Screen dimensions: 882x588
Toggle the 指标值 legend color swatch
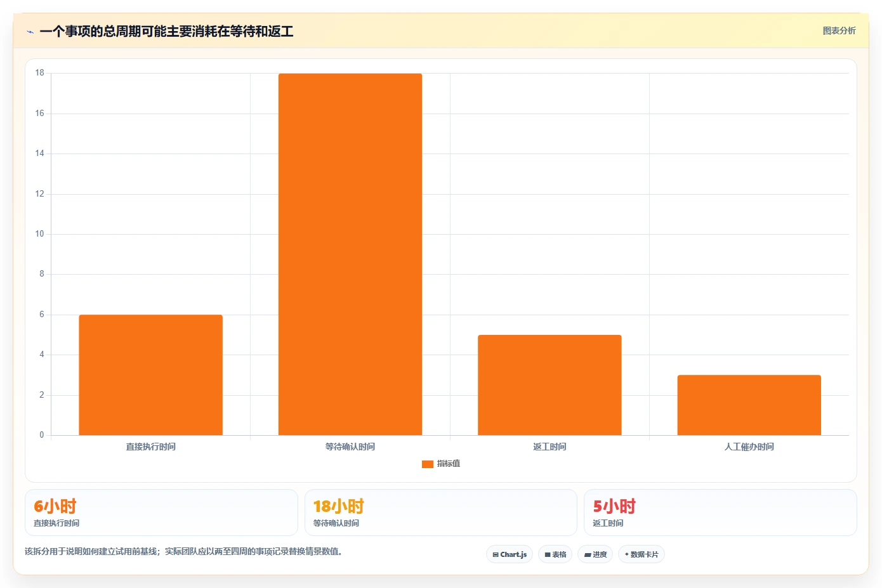coord(428,464)
